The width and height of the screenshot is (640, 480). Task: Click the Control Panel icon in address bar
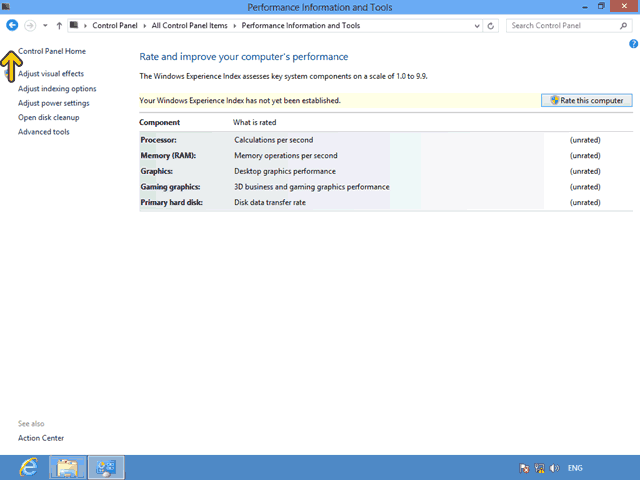coord(74,25)
